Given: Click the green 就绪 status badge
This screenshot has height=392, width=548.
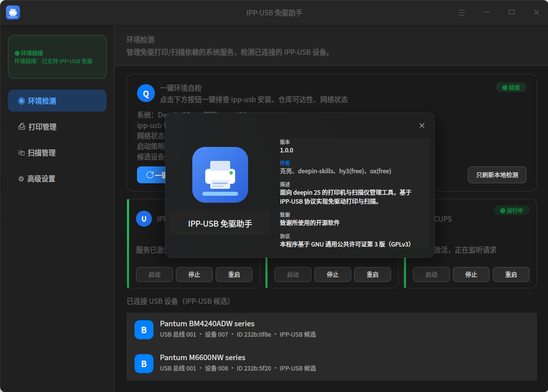Looking at the screenshot, I should [511, 87].
